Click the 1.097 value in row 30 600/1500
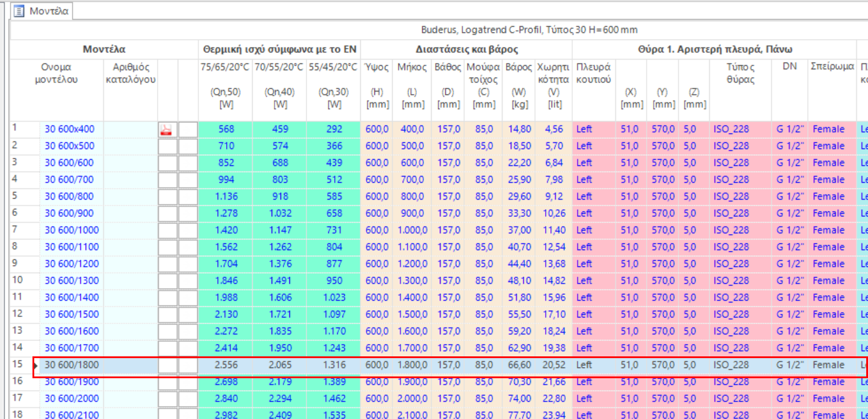This screenshot has width=868, height=419. click(x=334, y=314)
